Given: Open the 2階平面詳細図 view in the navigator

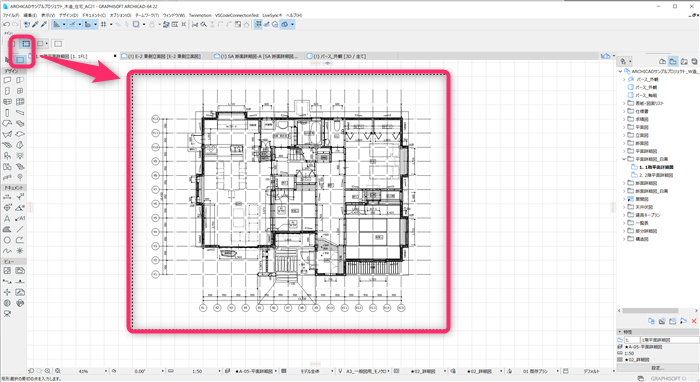Looking at the screenshot, I should (656, 175).
